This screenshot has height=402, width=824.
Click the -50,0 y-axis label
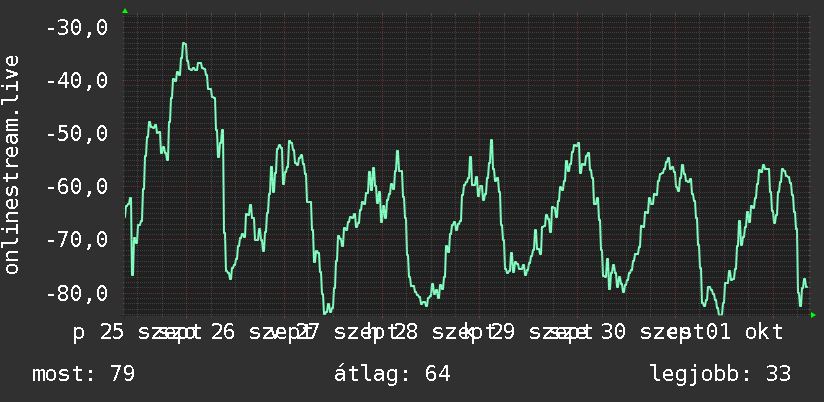(x=77, y=133)
